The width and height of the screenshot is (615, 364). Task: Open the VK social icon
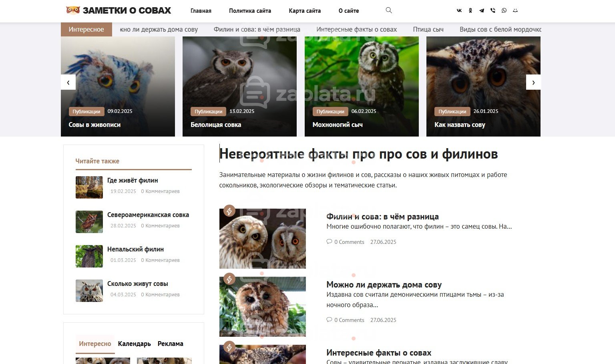click(459, 11)
